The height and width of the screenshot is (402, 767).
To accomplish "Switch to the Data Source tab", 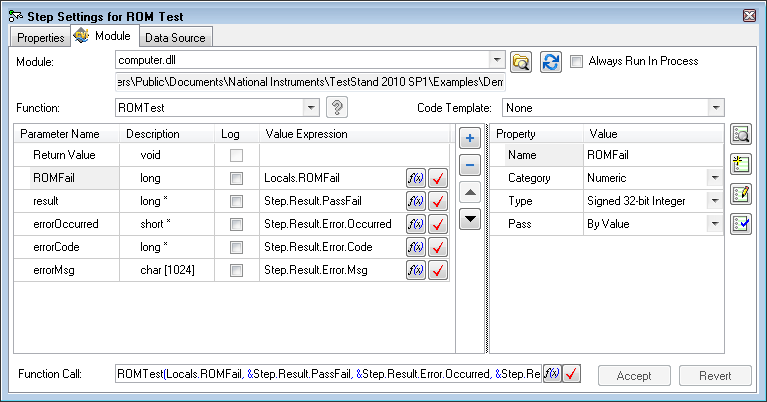I will [175, 38].
